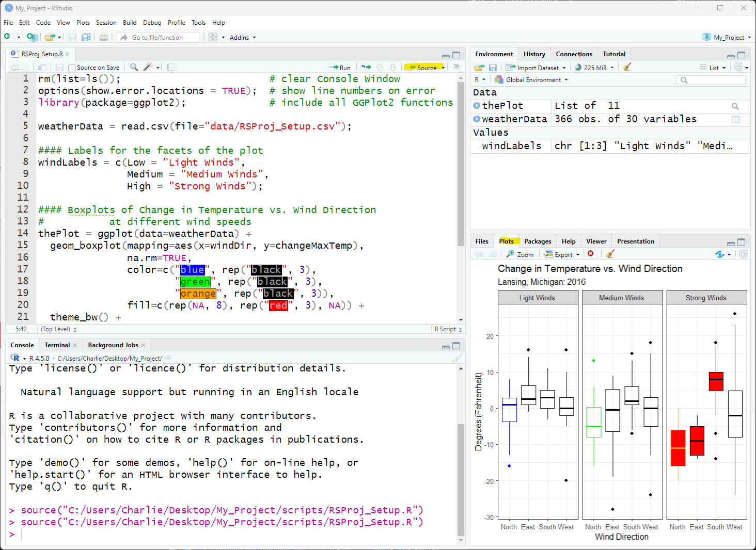The height and width of the screenshot is (550, 756).
Task: Clear environment objects with broom icon
Action: pyautogui.click(x=627, y=68)
